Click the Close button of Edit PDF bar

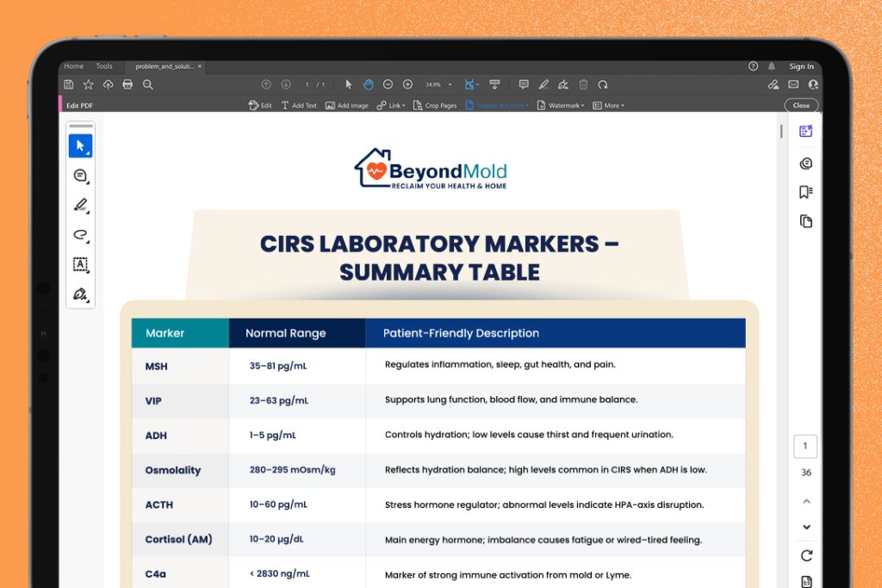click(801, 105)
